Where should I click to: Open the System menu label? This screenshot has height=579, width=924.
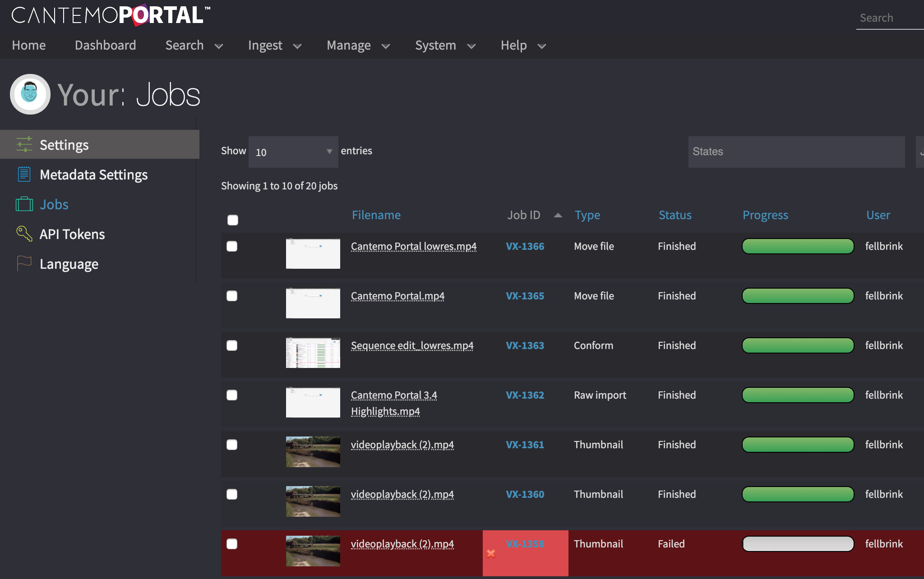pyautogui.click(x=435, y=45)
